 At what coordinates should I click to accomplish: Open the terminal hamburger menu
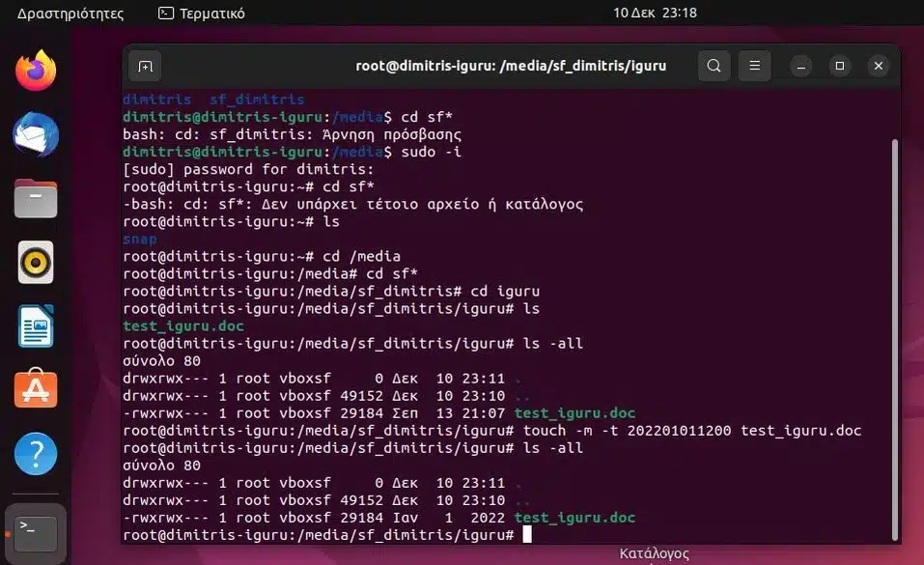(x=754, y=66)
